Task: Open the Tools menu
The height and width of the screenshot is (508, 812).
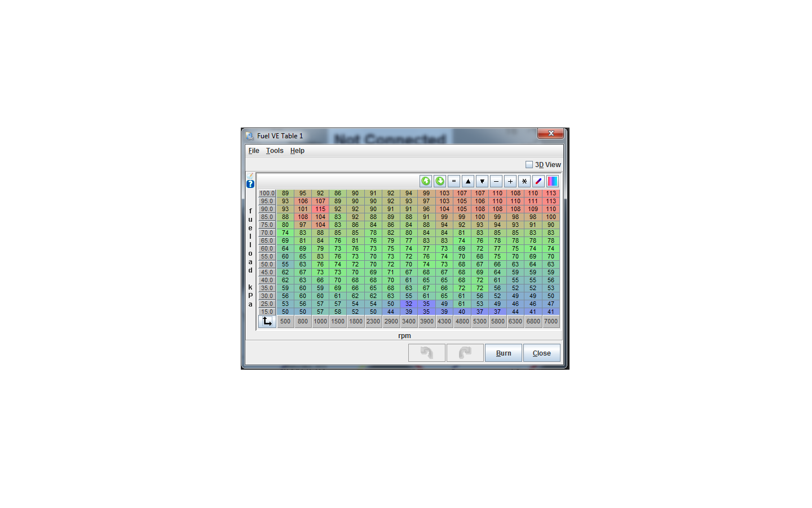Action: tap(275, 151)
